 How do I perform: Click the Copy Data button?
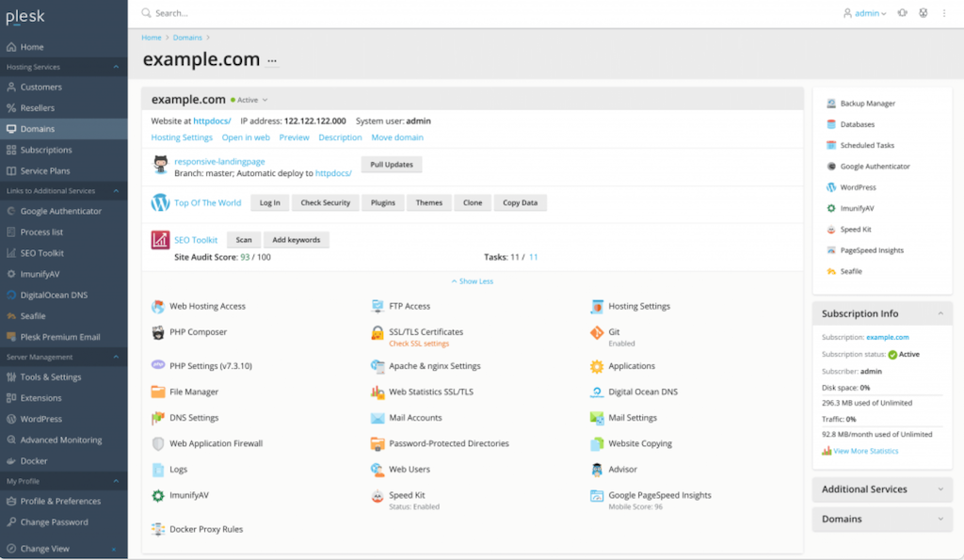point(520,203)
